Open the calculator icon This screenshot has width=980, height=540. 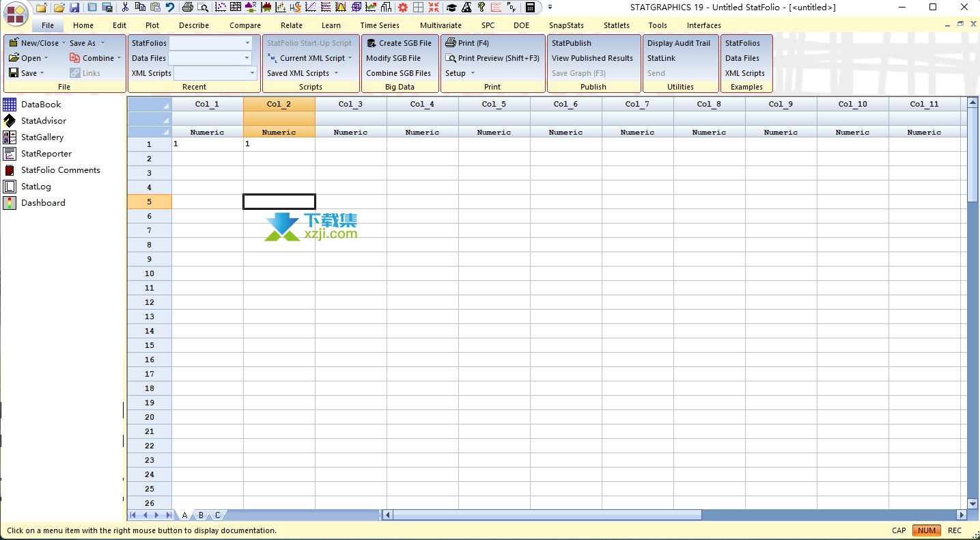coord(530,8)
